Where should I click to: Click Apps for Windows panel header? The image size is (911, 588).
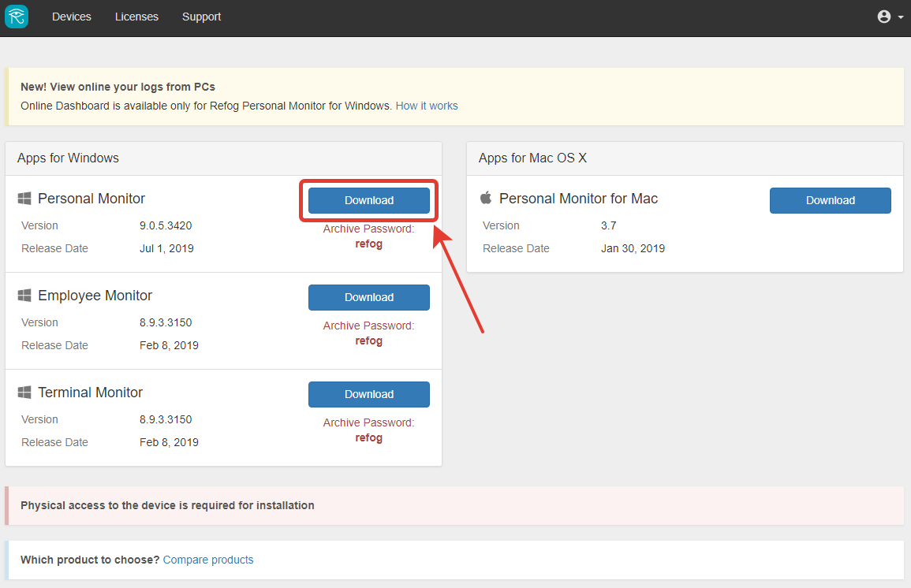pyautogui.click(x=224, y=158)
